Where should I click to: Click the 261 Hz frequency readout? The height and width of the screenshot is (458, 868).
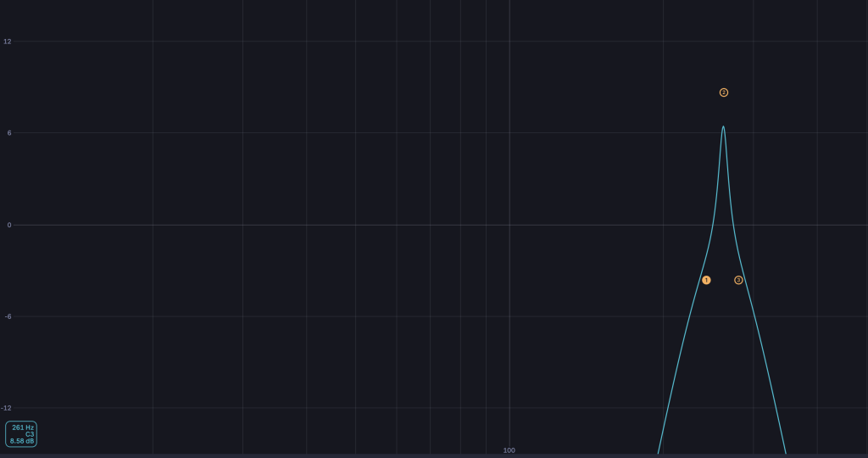[23, 427]
